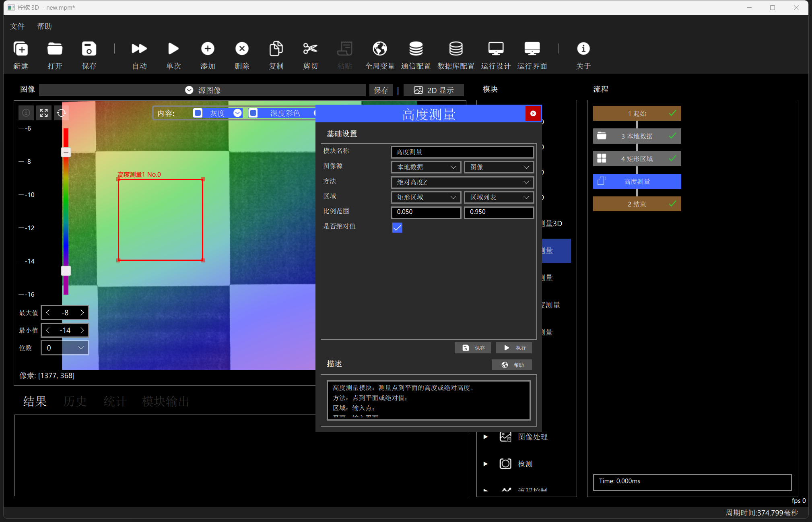812x522 pixels.
Task: Click the depth color gradient bar
Action: (66, 211)
